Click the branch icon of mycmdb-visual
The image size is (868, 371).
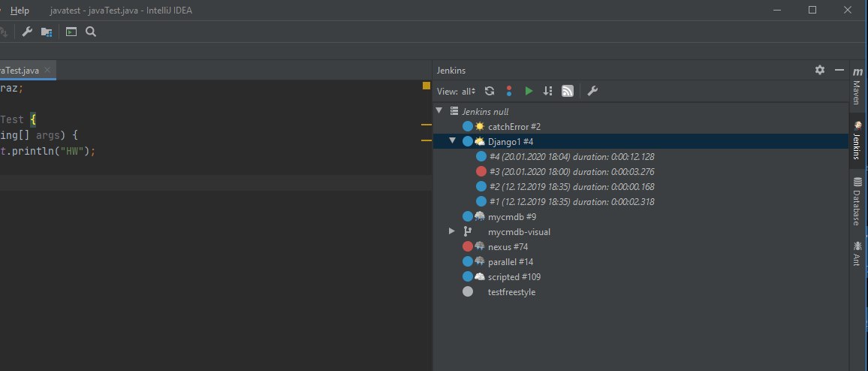(467, 231)
